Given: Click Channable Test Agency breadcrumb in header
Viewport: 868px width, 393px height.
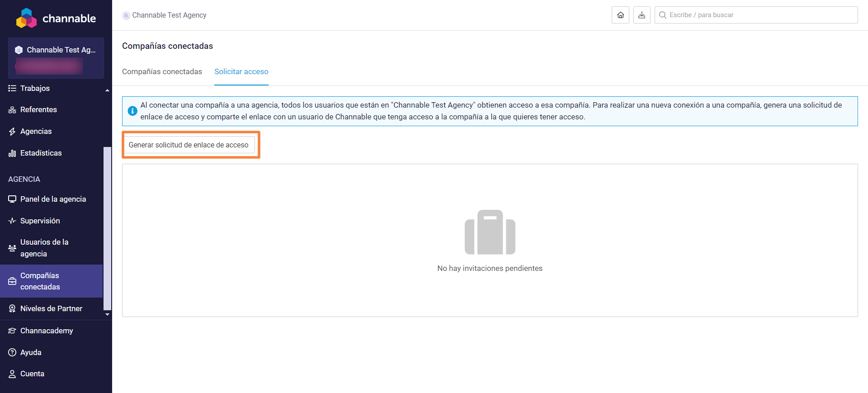Looking at the screenshot, I should pyautogui.click(x=169, y=15).
